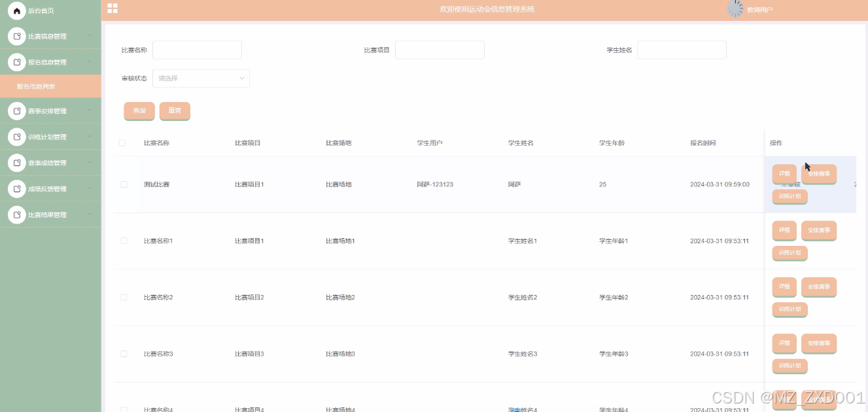This screenshot has height=412, width=868.
Task: Click the 测试比赛 name cell
Action: coord(156,184)
